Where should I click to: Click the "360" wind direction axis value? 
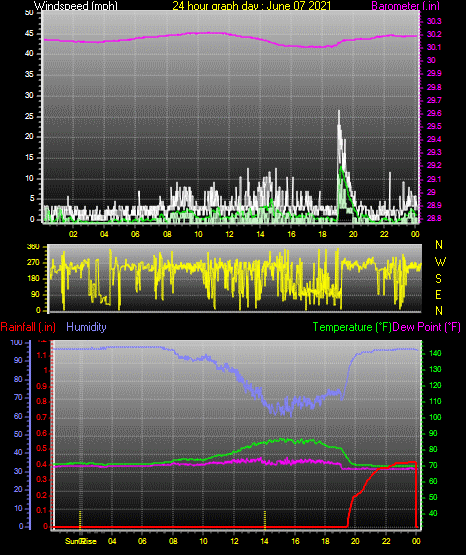pyautogui.click(x=33, y=247)
